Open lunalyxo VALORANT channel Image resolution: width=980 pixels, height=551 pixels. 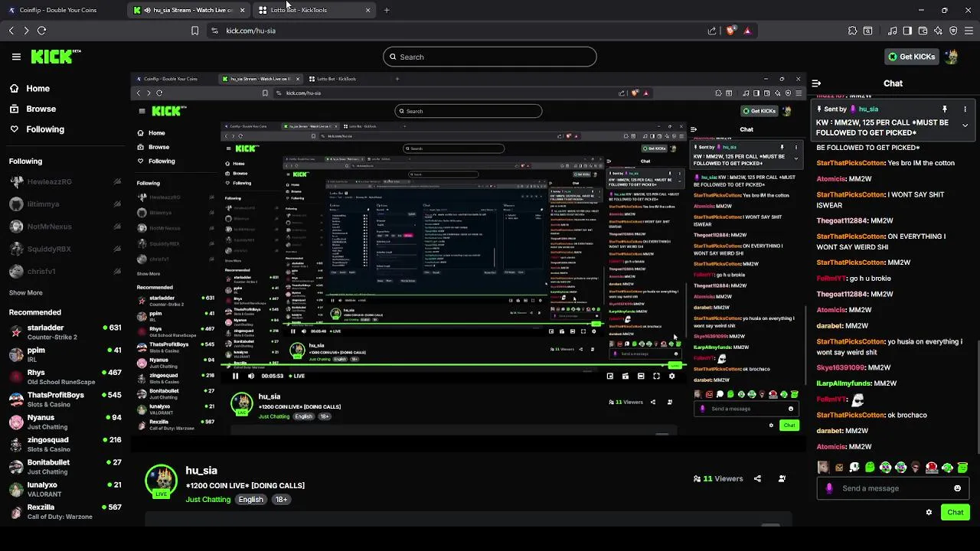click(x=65, y=489)
